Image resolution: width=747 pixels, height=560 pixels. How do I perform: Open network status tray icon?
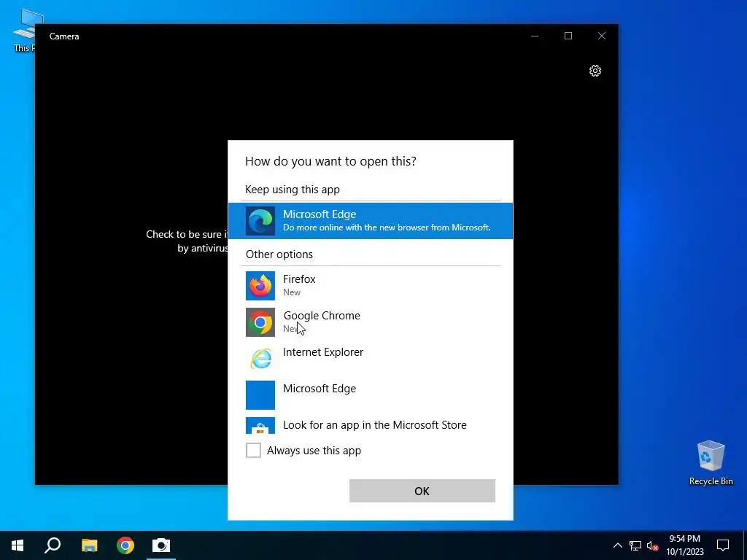click(635, 545)
